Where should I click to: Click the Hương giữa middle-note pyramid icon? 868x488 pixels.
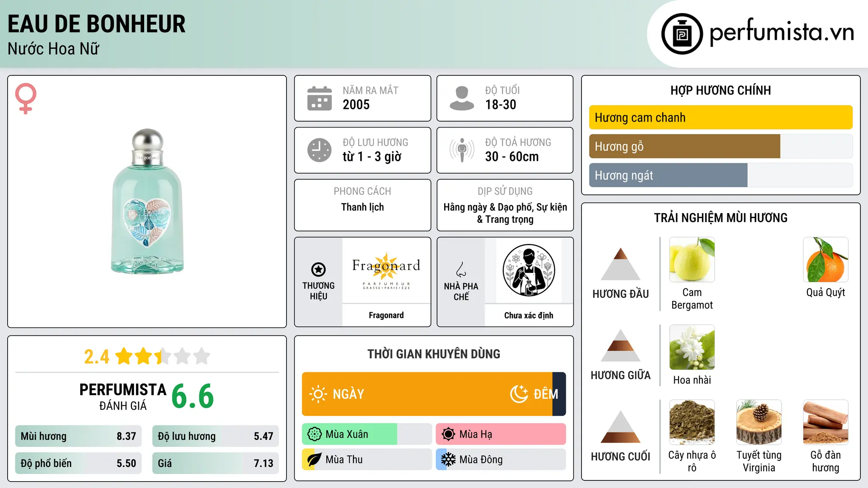620,345
